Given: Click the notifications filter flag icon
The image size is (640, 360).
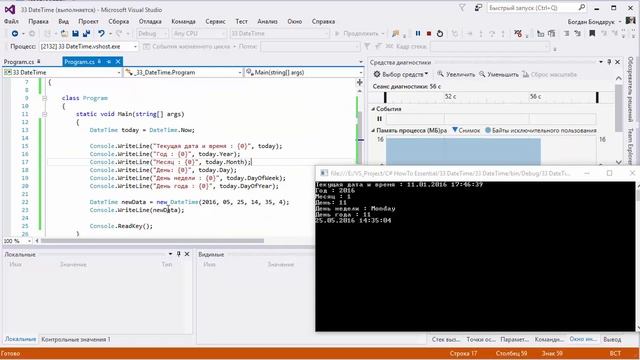Looking at the screenshot, I should point(462,8).
